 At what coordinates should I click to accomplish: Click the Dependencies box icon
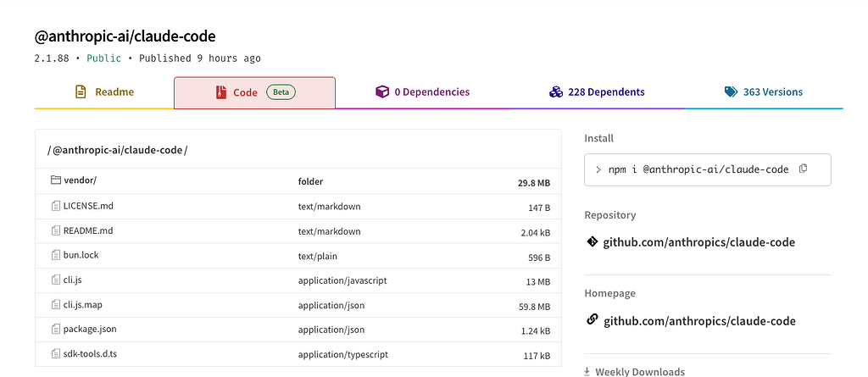tap(382, 91)
